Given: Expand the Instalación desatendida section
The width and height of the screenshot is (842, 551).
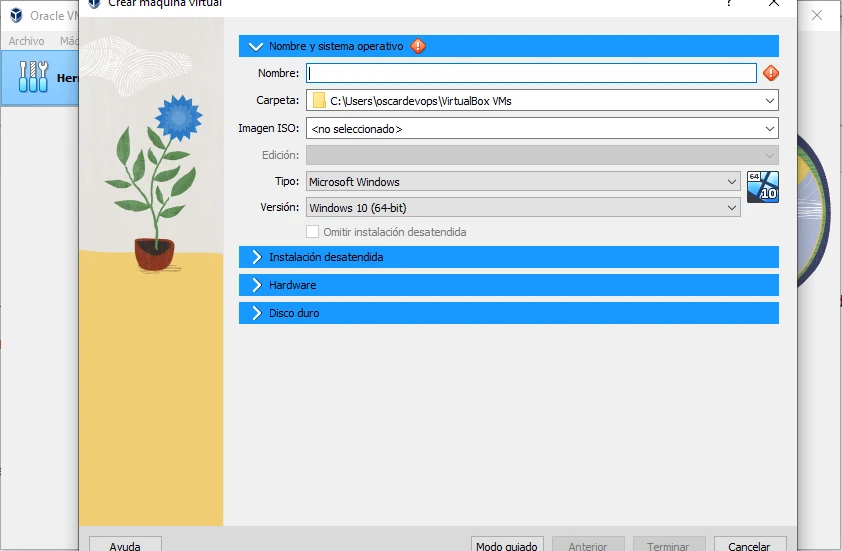Looking at the screenshot, I should click(509, 257).
